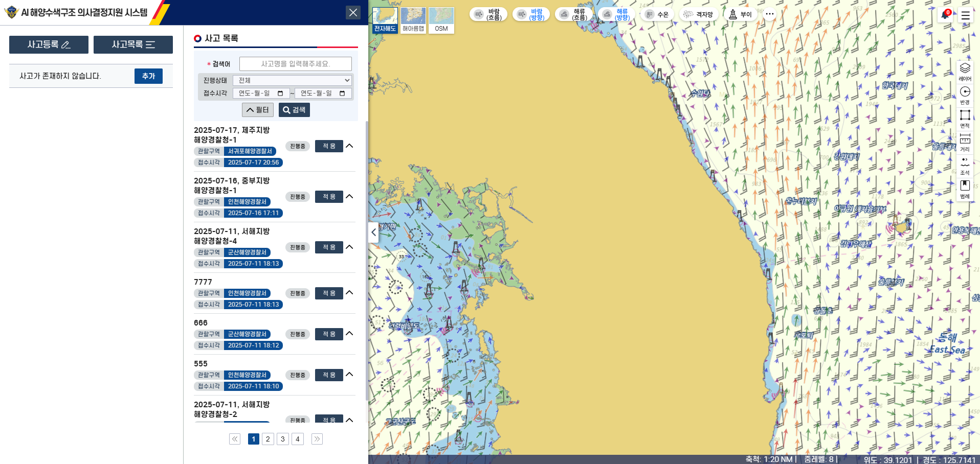Click the 동해 East Sea map label
Screen dimensions: 980x464
pyautogui.click(x=948, y=343)
